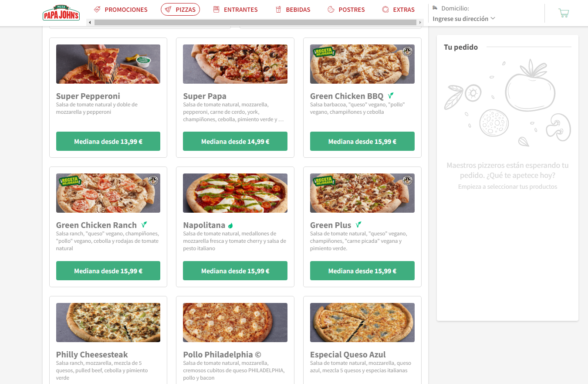Click the Napolitana title
Viewport: 588px width, 384px height.
(204, 225)
